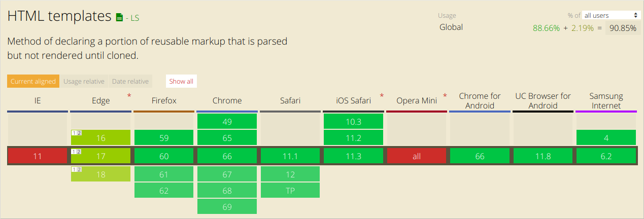Switch to Usage relative view

pyautogui.click(x=84, y=81)
